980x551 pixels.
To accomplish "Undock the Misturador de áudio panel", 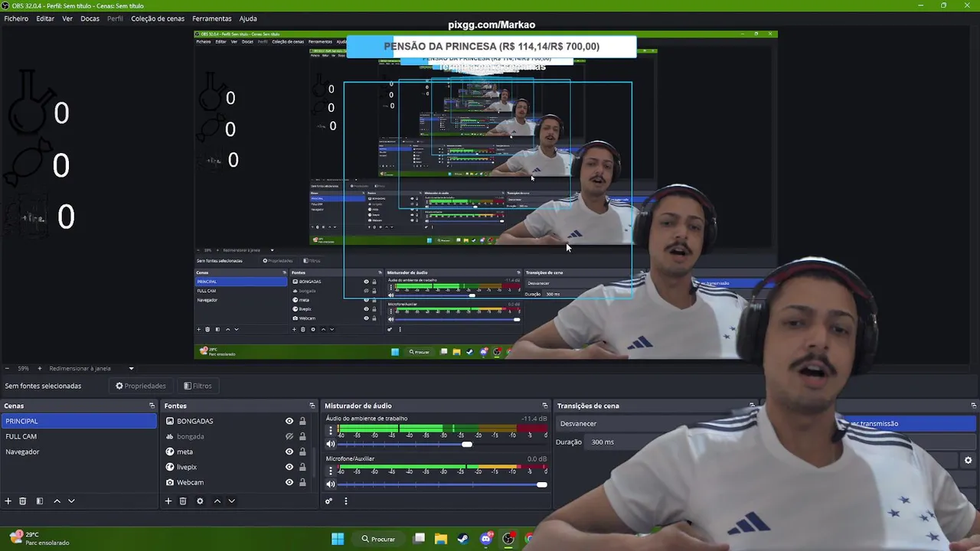I will pyautogui.click(x=544, y=406).
